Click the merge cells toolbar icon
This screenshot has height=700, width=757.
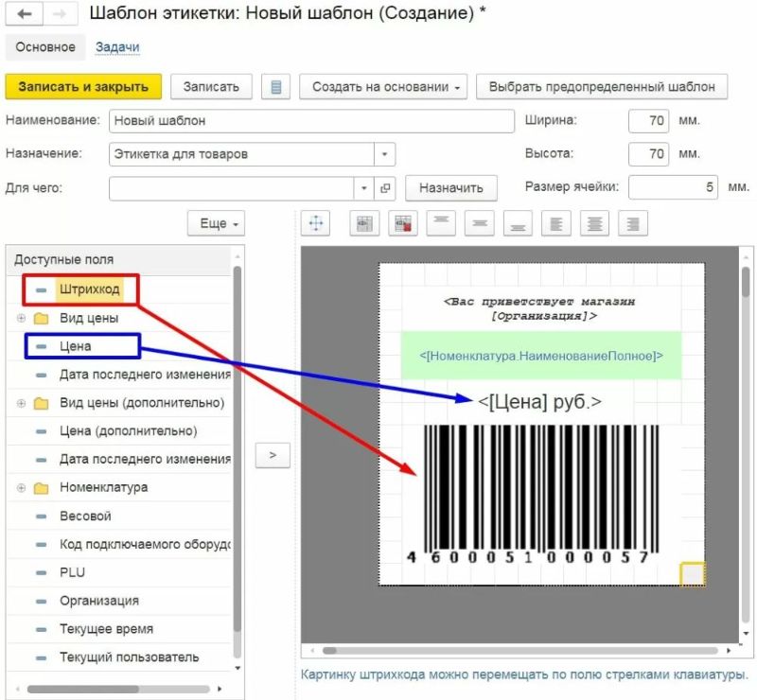point(364,223)
